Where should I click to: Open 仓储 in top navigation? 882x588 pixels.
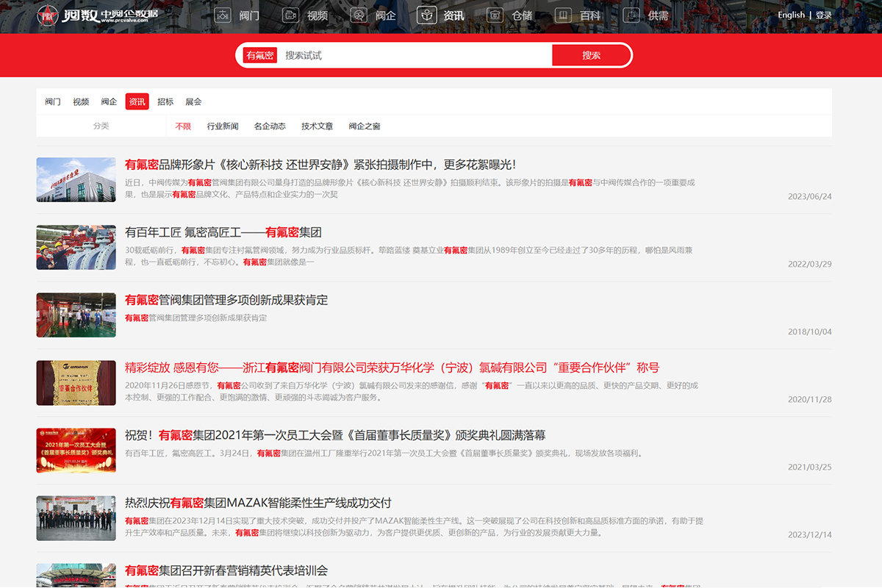[522, 15]
